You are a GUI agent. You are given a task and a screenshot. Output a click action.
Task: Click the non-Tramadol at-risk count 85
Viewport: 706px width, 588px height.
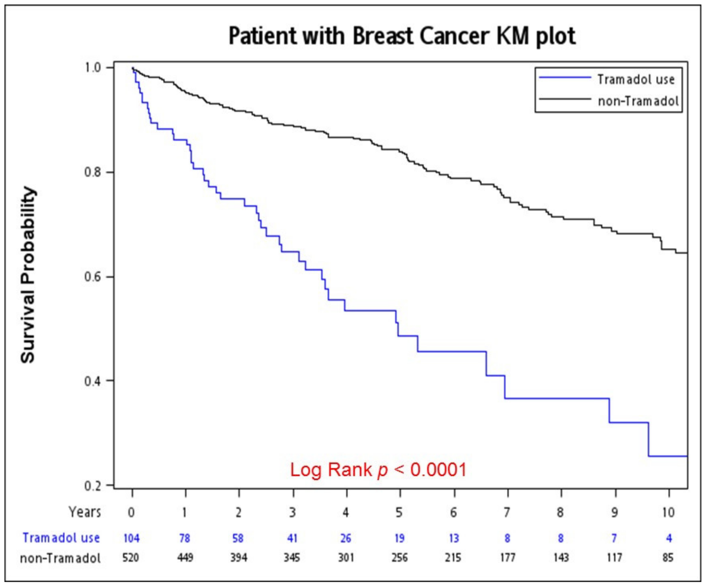coord(668,558)
